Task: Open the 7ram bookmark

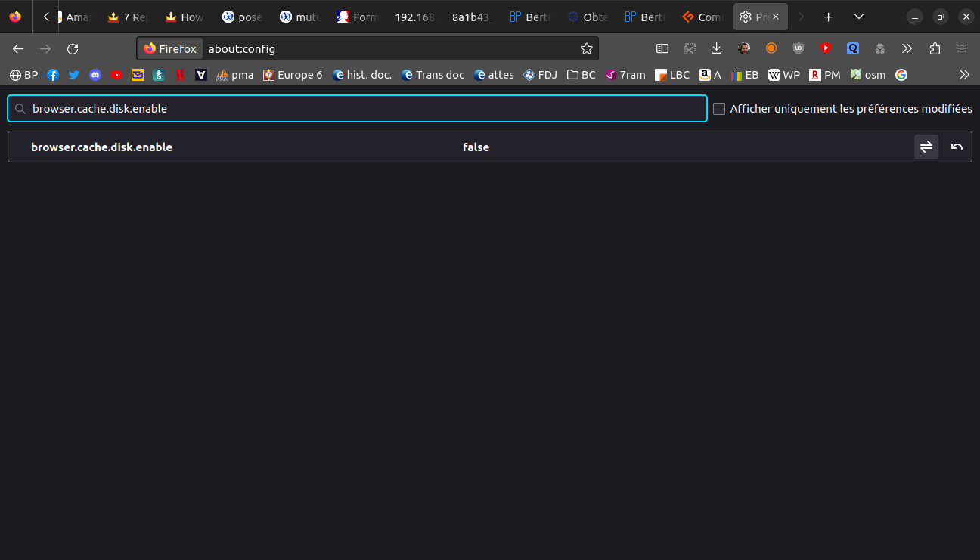Action: coord(625,75)
